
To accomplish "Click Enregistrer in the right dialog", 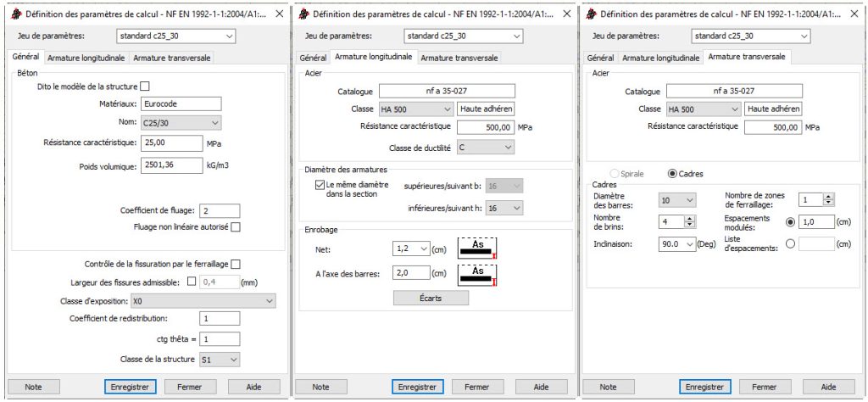I will tap(705, 387).
